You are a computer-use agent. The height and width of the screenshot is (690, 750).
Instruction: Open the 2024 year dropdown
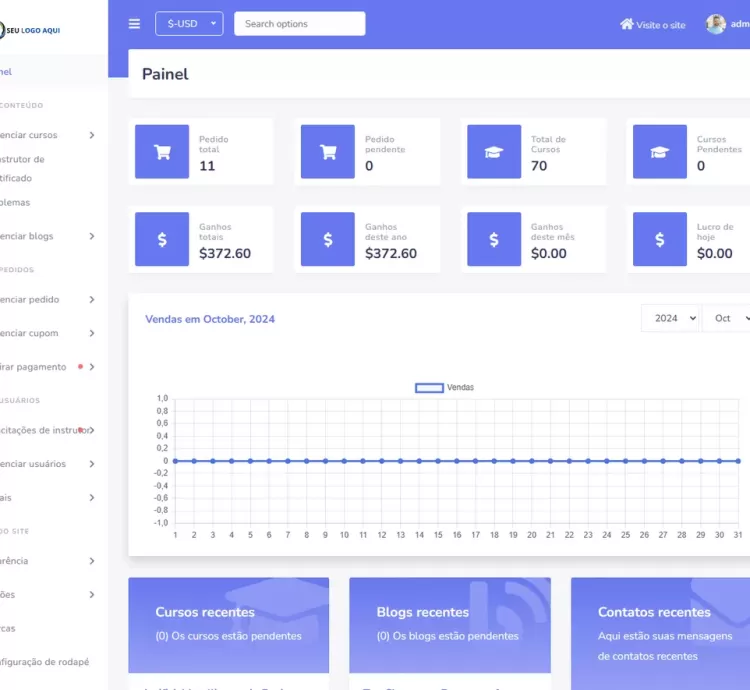670,318
